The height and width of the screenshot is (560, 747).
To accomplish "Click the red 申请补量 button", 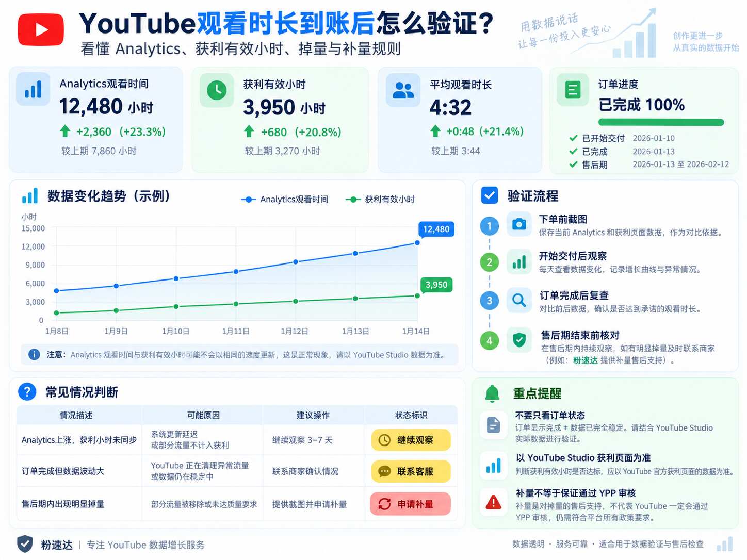I will (411, 504).
